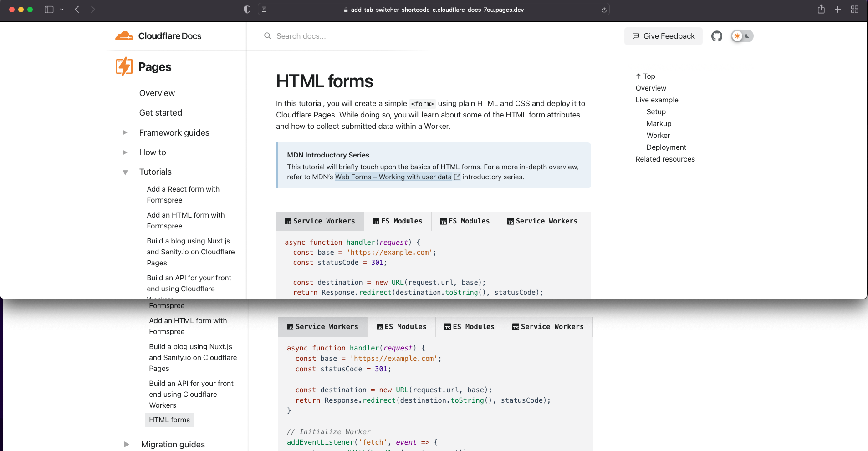
Task: Open HTML forms item in back window sidebar
Action: (169, 420)
